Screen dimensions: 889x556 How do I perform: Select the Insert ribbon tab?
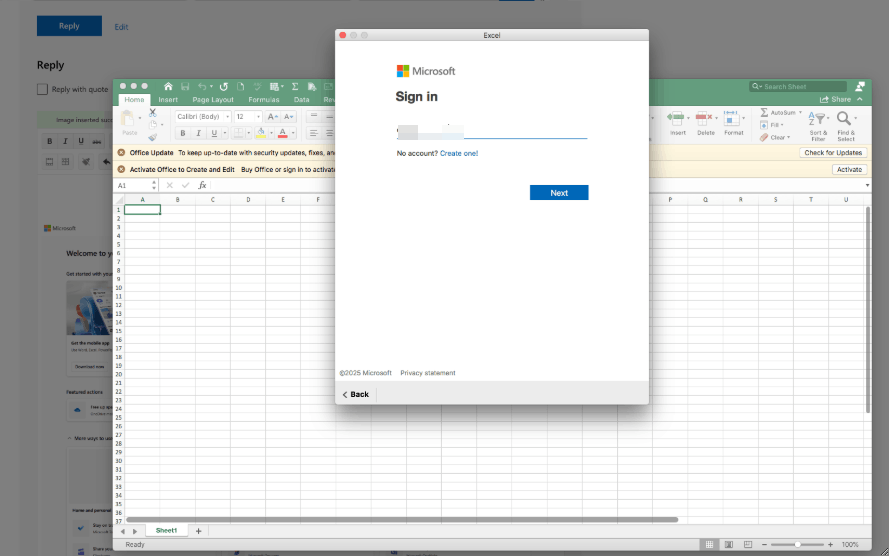click(x=168, y=100)
